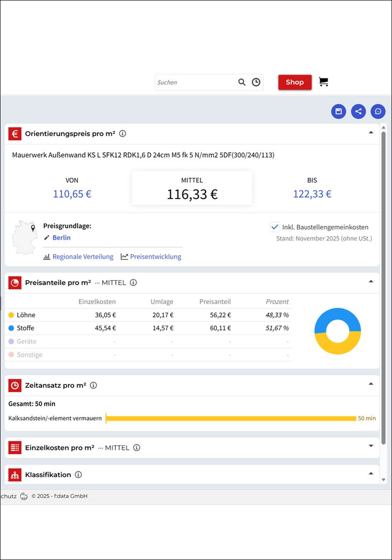Collapse the Orientierungspreis pro m² panel

pos(371,133)
